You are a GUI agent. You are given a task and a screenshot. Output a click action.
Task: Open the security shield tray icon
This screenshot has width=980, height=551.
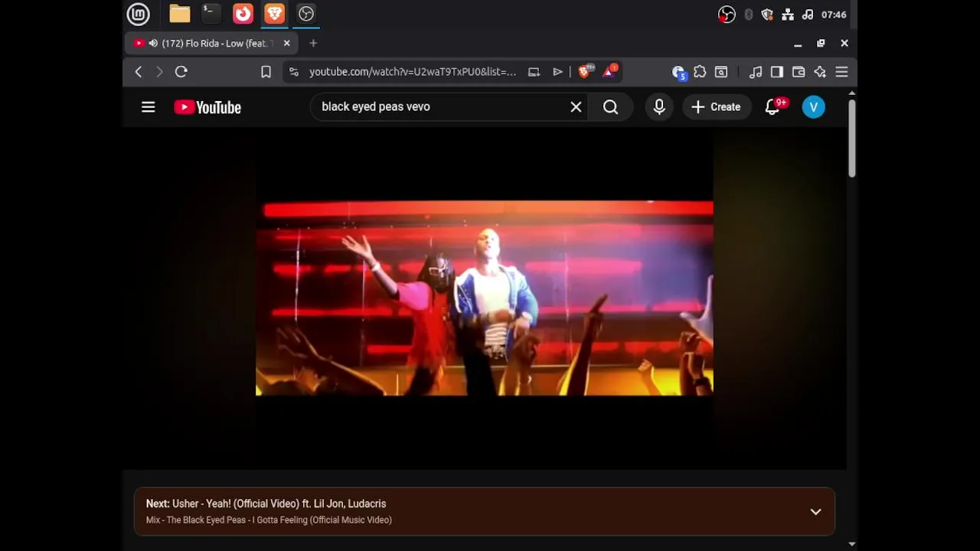tap(767, 15)
